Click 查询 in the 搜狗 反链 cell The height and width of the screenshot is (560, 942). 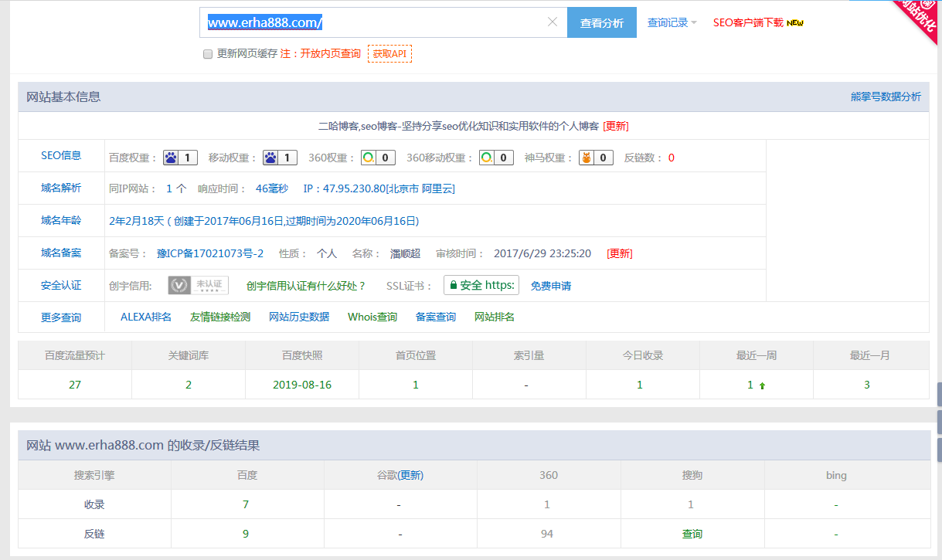click(692, 534)
